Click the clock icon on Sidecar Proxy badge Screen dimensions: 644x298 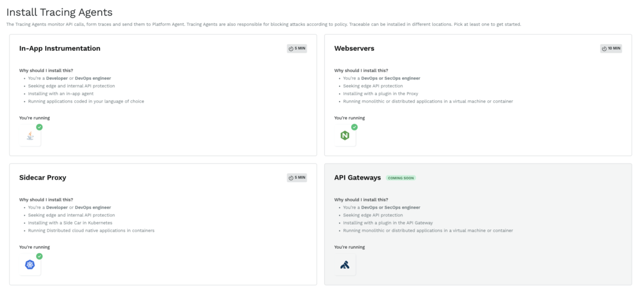click(290, 178)
